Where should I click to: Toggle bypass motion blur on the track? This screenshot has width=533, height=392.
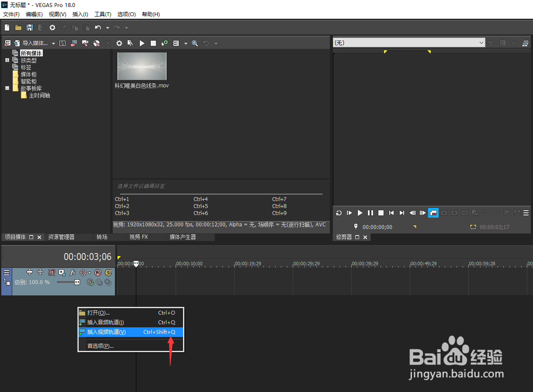pyautogui.click(x=52, y=272)
